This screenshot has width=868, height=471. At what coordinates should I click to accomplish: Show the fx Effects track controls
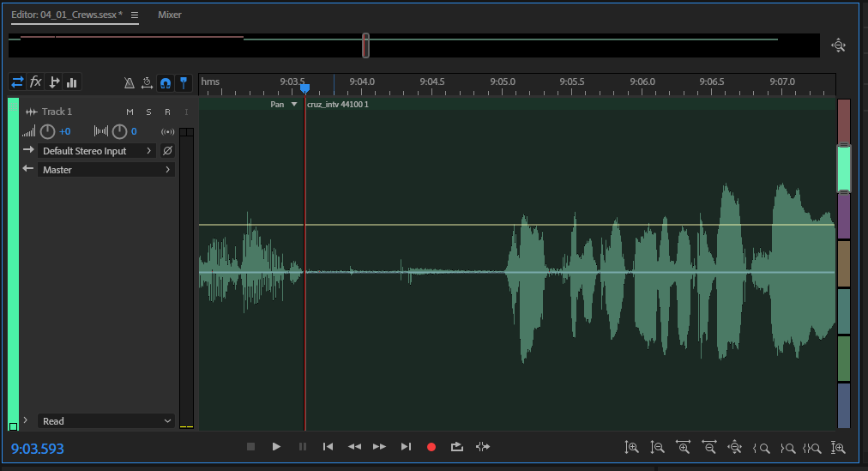[x=35, y=82]
